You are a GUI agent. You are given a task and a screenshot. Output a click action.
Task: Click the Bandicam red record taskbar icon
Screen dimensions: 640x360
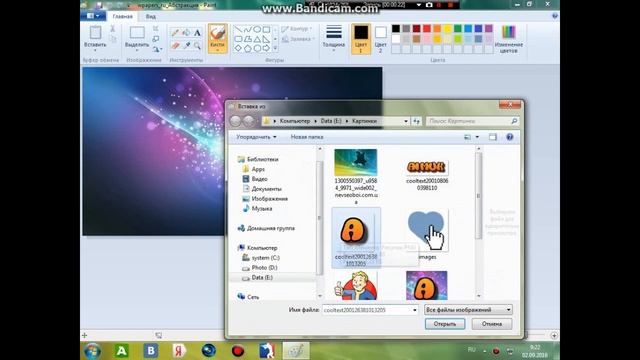(x=238, y=351)
